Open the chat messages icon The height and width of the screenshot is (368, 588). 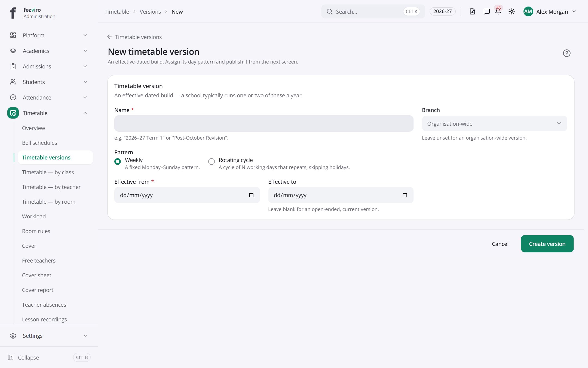tap(486, 11)
